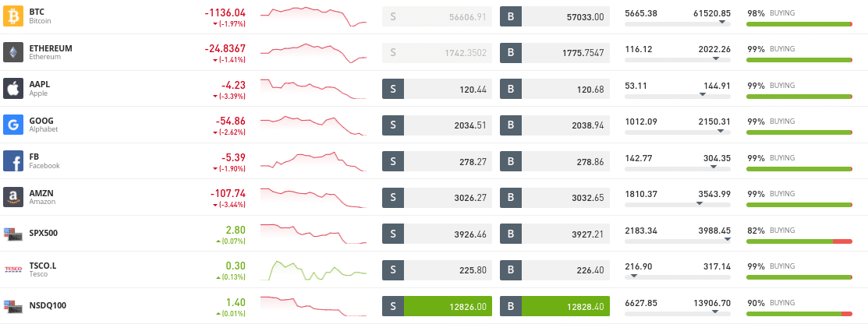Buy ETHEREUM at 1775.7547
Screen dimensions: 868x324
click(554, 52)
